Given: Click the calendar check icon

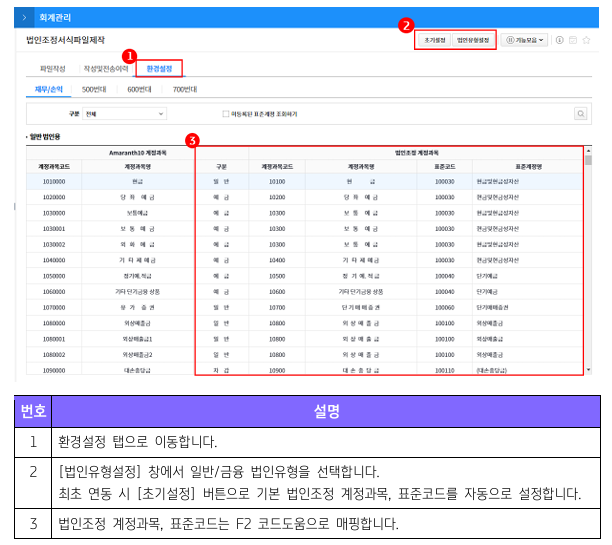Looking at the screenshot, I should pos(573,40).
